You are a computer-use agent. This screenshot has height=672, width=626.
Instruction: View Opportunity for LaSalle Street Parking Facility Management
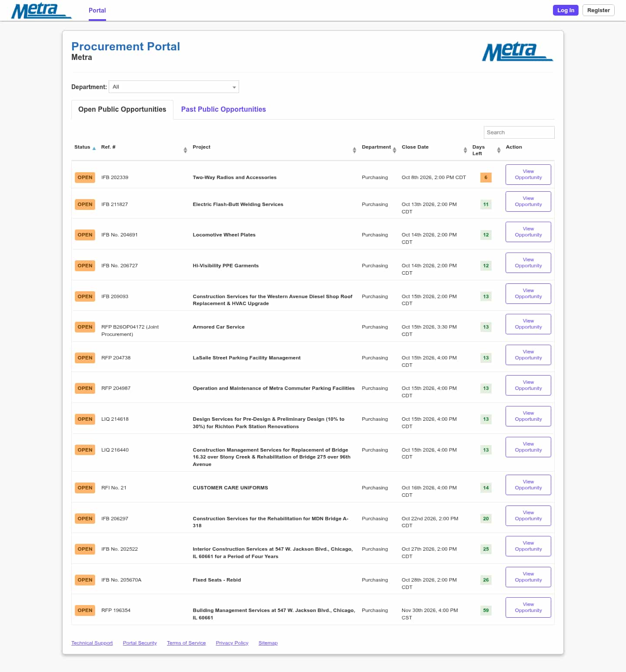(528, 355)
